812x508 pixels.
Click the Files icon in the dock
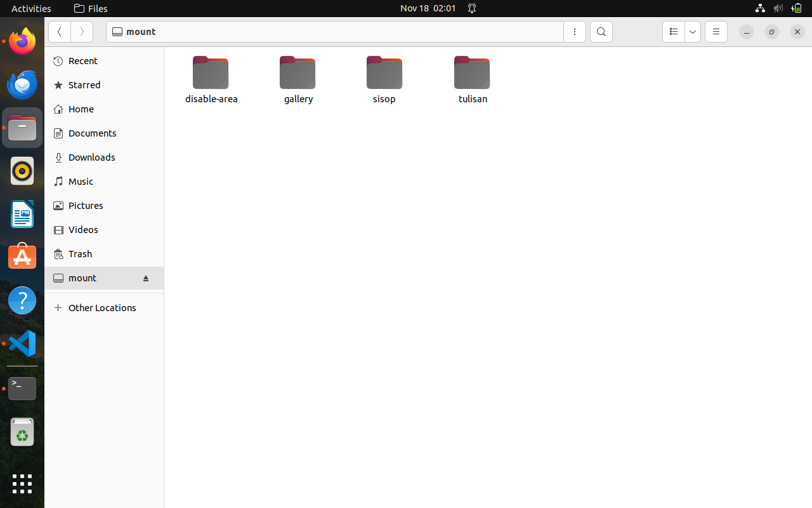click(22, 128)
